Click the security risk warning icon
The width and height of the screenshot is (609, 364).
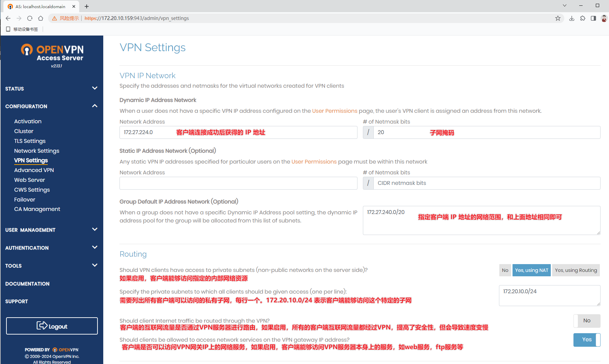(x=55, y=18)
